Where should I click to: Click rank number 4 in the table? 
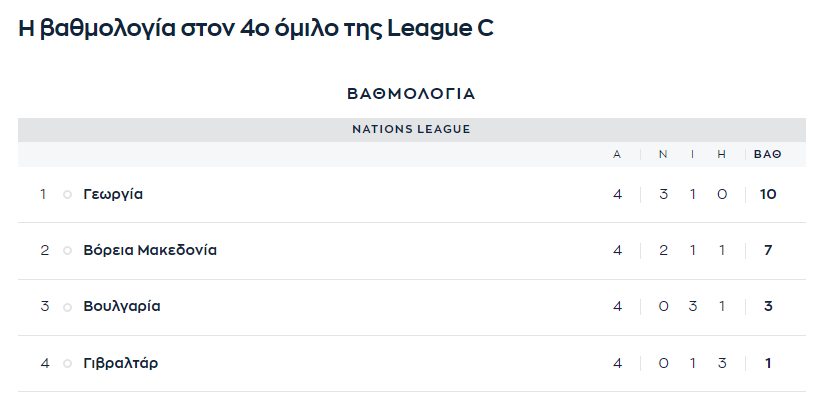click(x=44, y=363)
